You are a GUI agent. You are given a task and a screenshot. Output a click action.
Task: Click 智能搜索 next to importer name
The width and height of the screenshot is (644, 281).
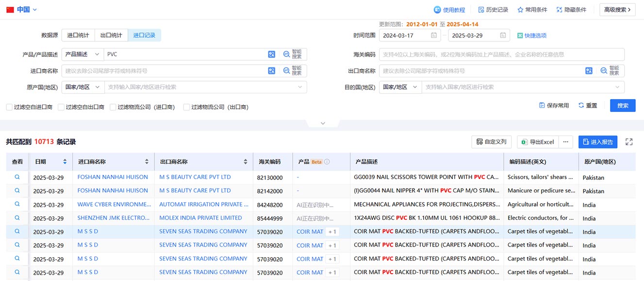293,71
